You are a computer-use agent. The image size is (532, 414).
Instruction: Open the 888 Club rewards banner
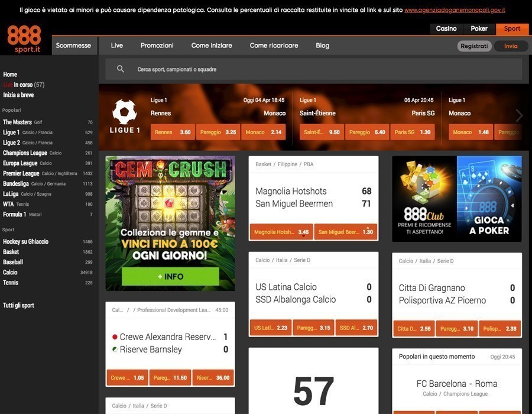[424, 199]
